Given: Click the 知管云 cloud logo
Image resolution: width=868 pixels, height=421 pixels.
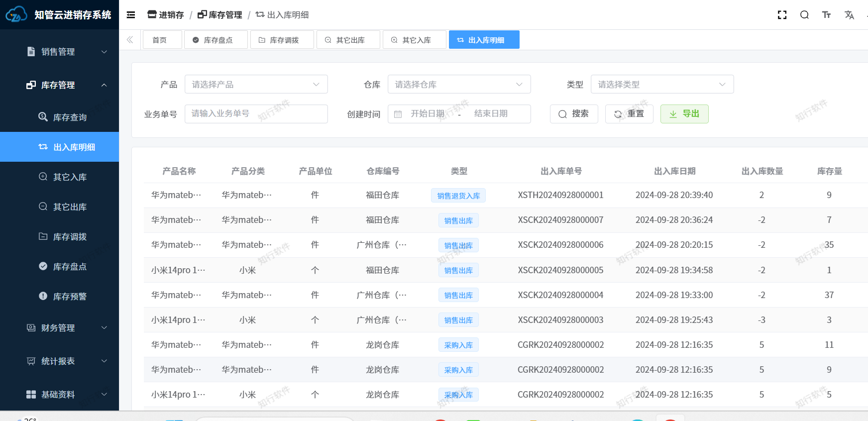Looking at the screenshot, I should 16,15.
